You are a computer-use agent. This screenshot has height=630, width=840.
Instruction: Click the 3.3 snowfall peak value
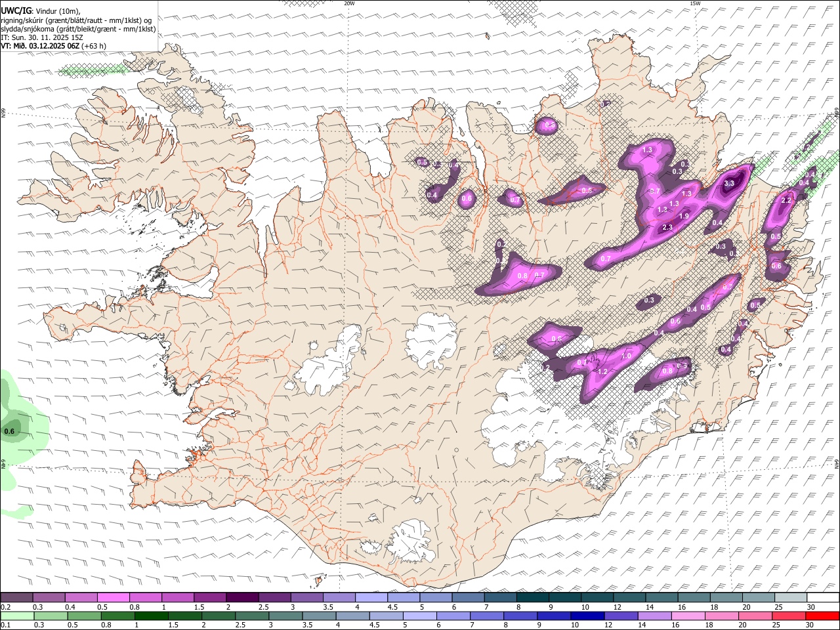click(x=728, y=184)
